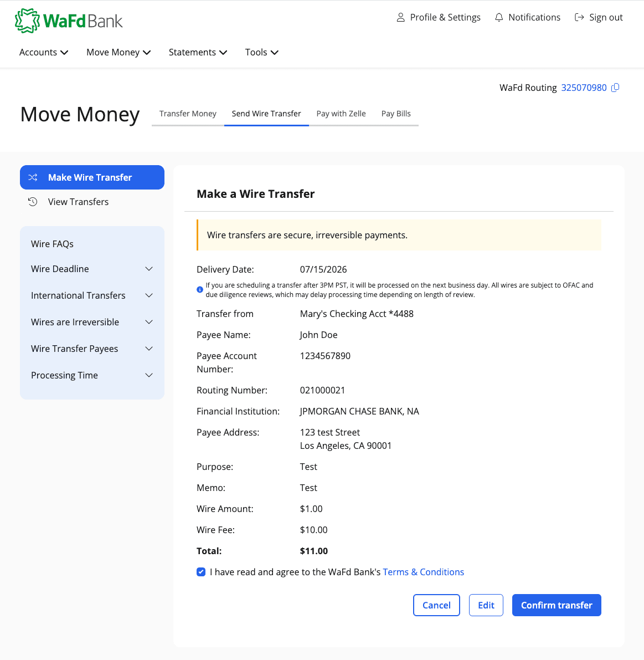Copy the WaFd routing number icon
Viewport: 644px width, 660px height.
click(615, 88)
